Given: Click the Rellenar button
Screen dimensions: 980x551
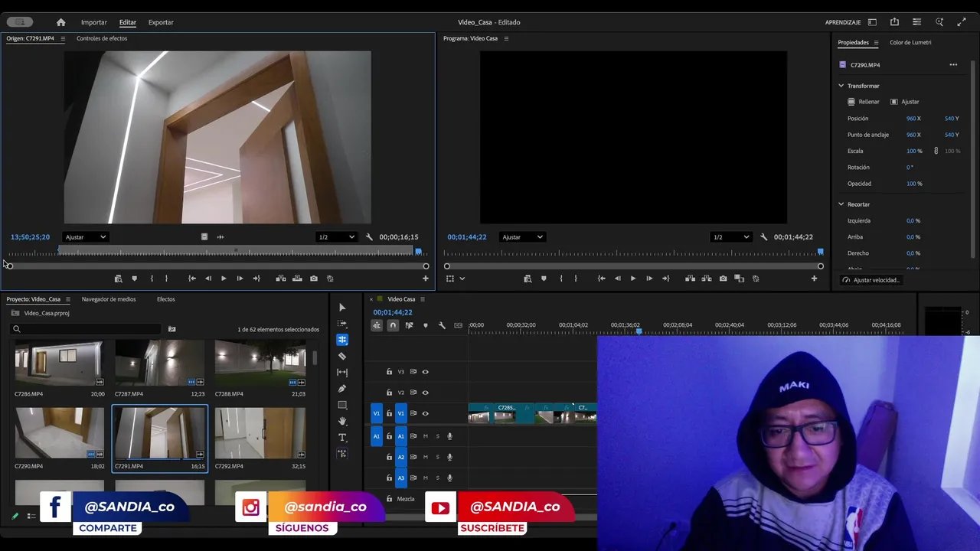Looking at the screenshot, I should tap(864, 102).
